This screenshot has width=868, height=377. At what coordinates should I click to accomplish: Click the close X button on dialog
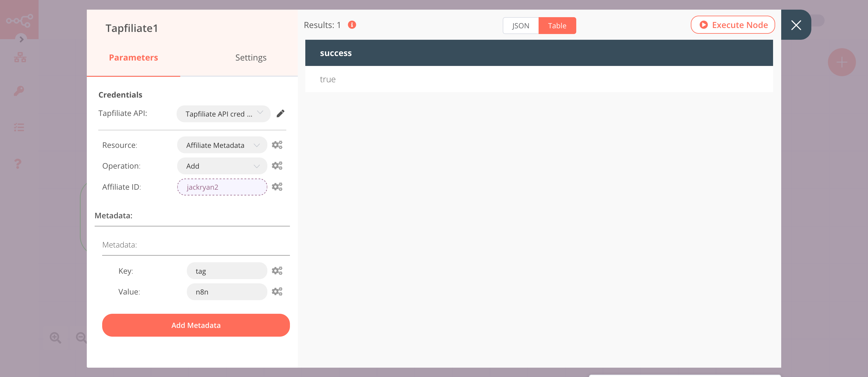[x=796, y=25]
